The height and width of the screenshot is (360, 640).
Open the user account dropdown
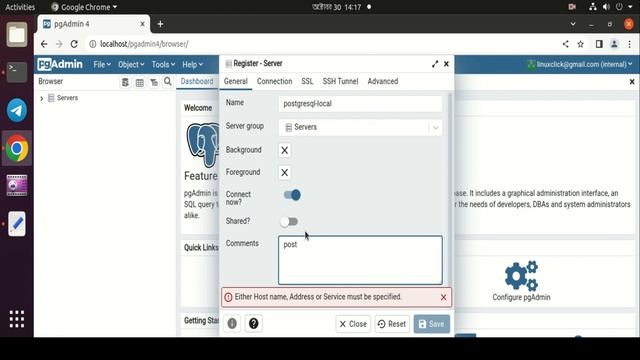(x=580, y=64)
